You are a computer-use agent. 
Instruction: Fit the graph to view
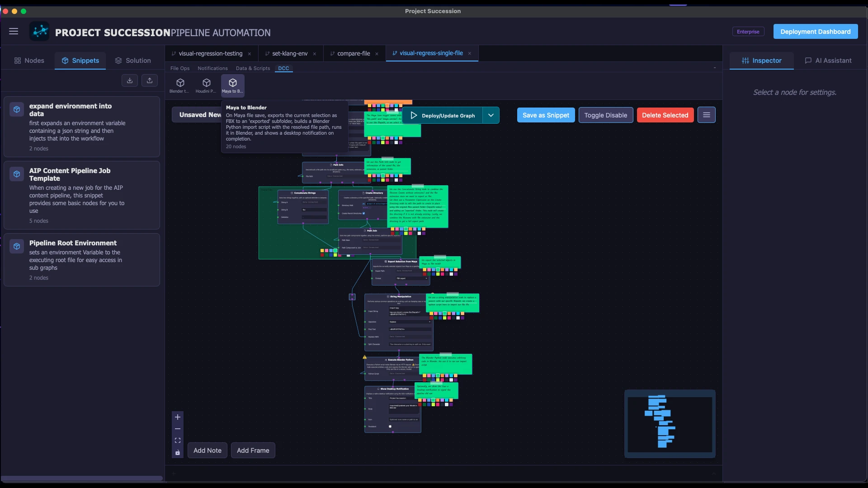pyautogui.click(x=178, y=441)
